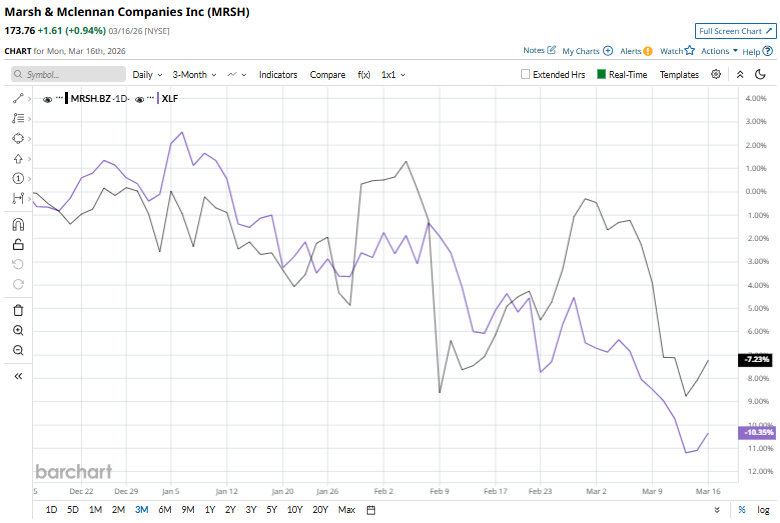
Task: Click My Charts plus icon
Action: (x=608, y=51)
